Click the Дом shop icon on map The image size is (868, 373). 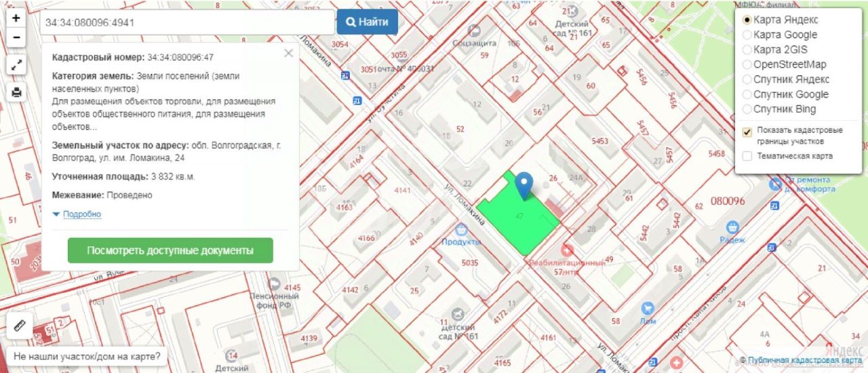(x=648, y=308)
